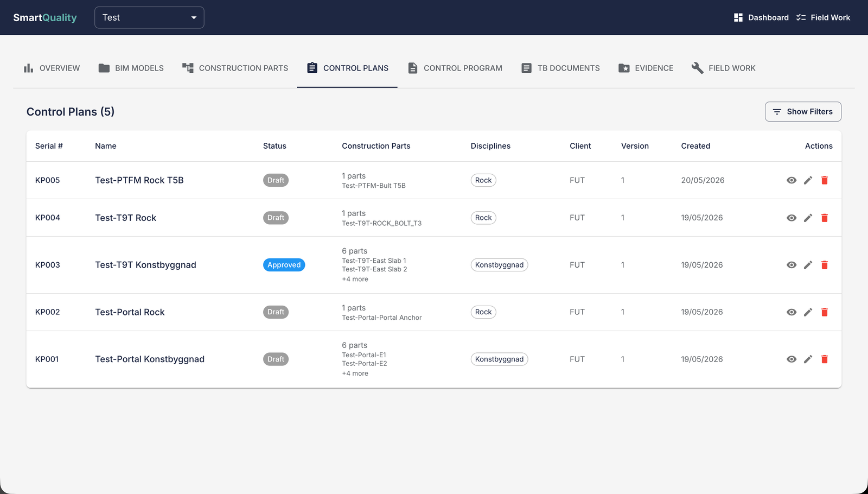Click the Konstbyggnad discipline chip for KP001
The width and height of the screenshot is (868, 494).
tap(499, 359)
